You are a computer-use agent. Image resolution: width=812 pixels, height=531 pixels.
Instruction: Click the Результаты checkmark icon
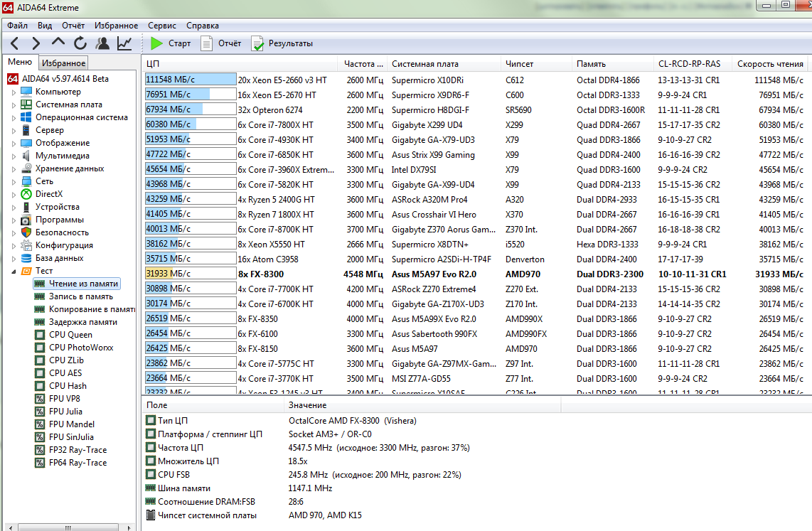(x=257, y=43)
